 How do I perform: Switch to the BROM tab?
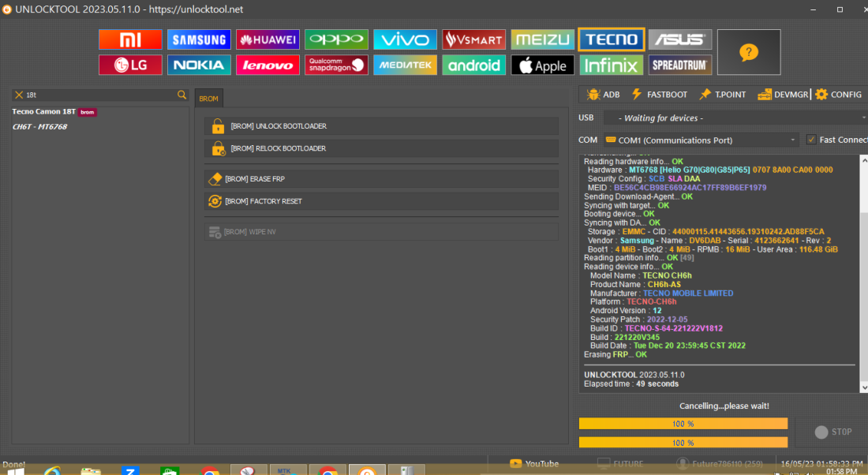click(x=208, y=99)
